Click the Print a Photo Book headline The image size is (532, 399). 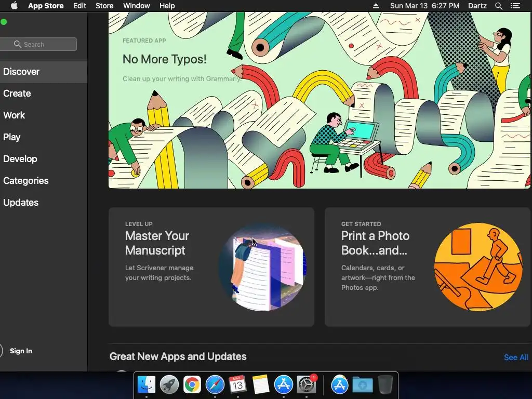pyautogui.click(x=375, y=243)
